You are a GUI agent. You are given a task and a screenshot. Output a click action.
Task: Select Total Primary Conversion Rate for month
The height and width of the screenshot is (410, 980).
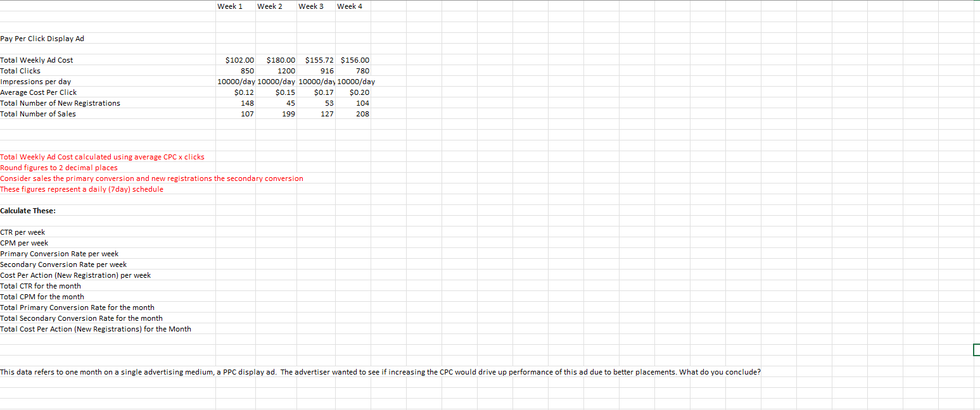[77, 307]
